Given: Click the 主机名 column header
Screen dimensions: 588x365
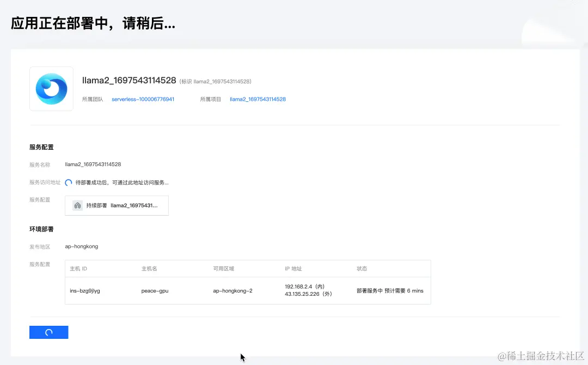Looking at the screenshot, I should [149, 269].
